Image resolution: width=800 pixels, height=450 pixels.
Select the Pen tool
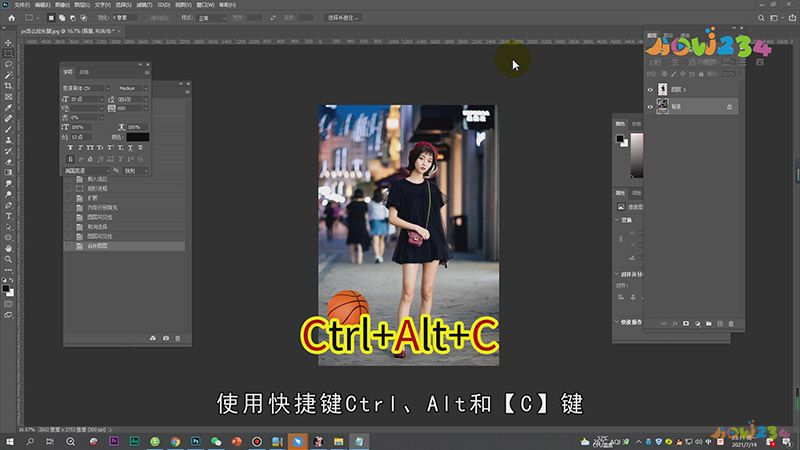(8, 205)
